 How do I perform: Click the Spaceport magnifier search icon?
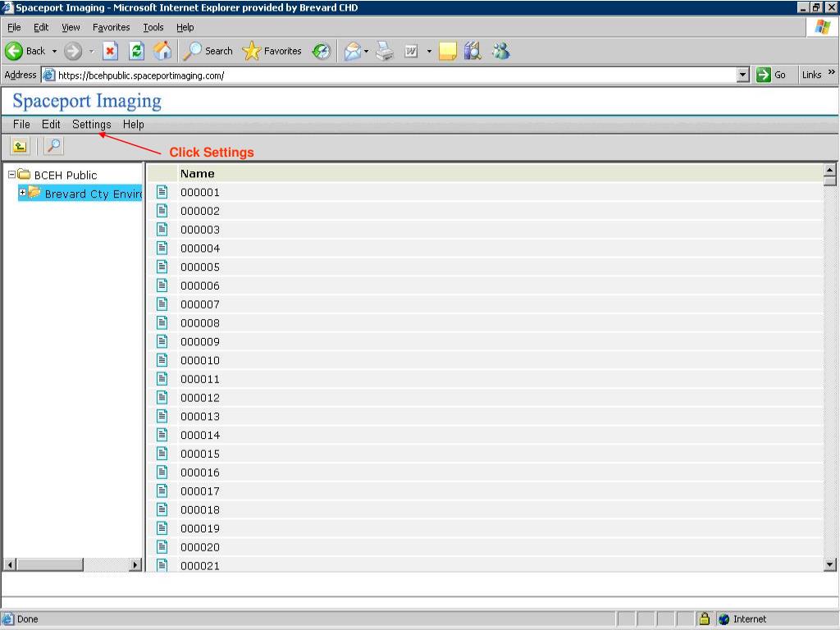coord(53,146)
